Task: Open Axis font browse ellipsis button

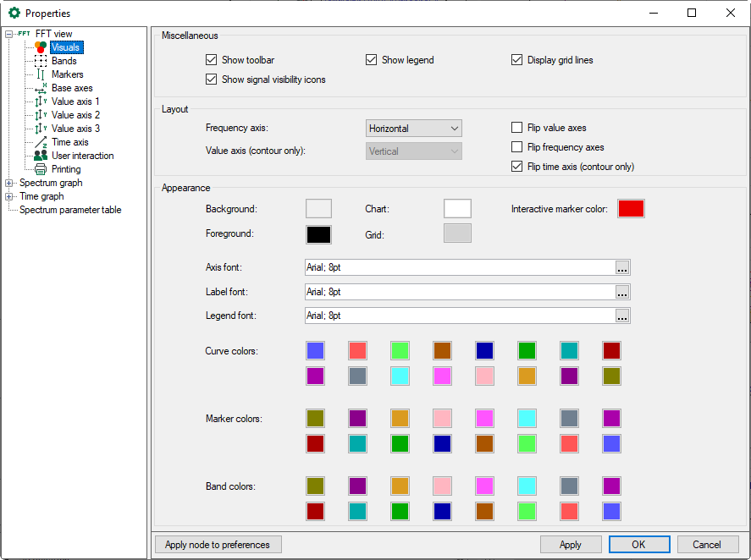Action: point(622,268)
